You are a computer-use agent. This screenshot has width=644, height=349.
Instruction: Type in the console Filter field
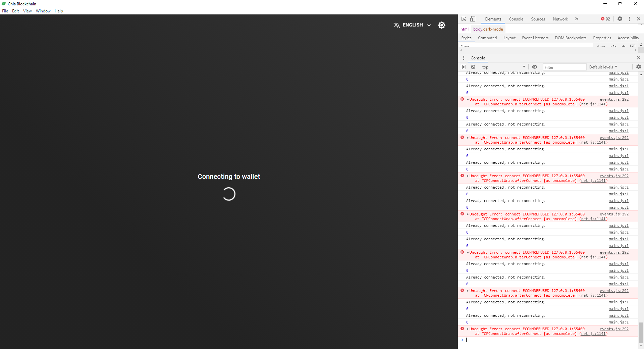click(565, 67)
